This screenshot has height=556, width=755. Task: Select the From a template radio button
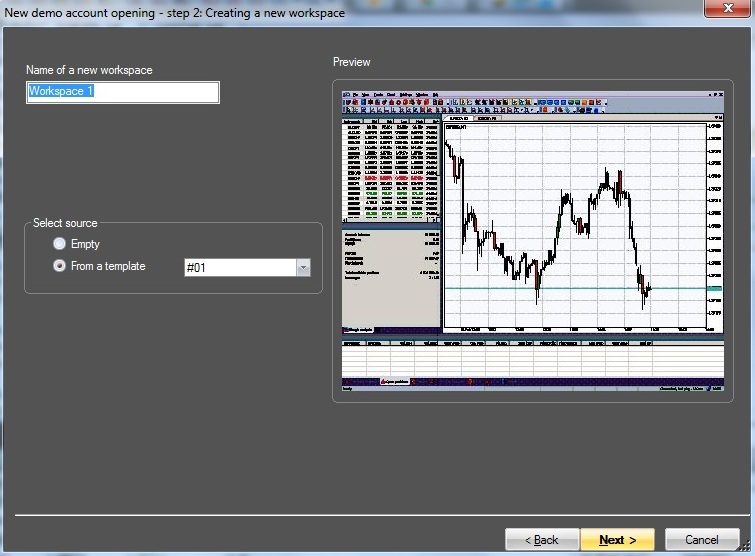[x=60, y=266]
